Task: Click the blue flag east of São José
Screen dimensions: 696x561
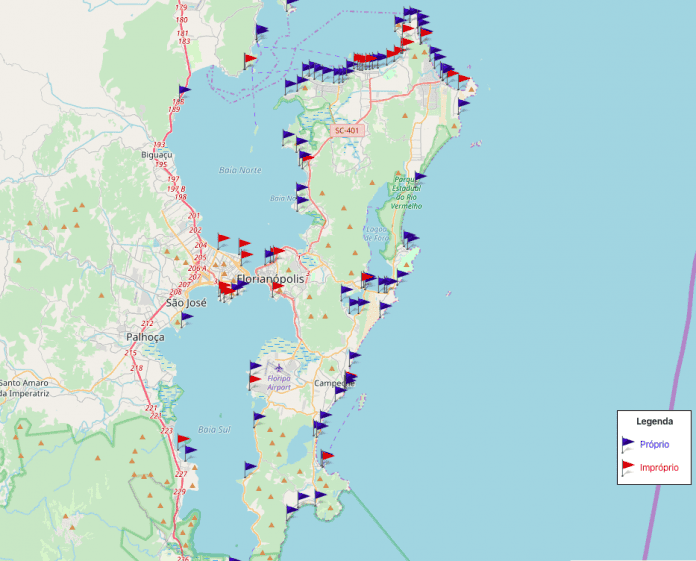Action: tap(186, 318)
